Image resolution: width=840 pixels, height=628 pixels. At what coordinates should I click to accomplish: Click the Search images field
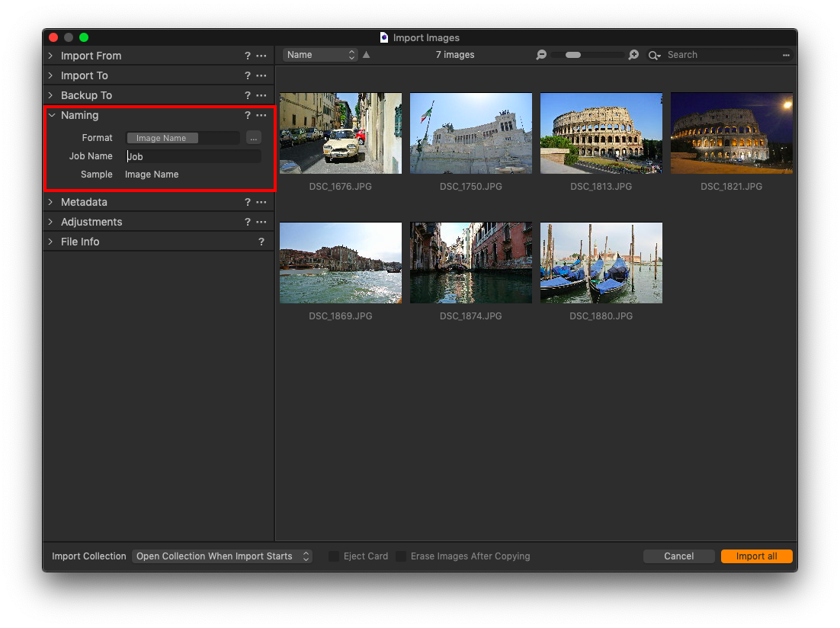point(722,55)
